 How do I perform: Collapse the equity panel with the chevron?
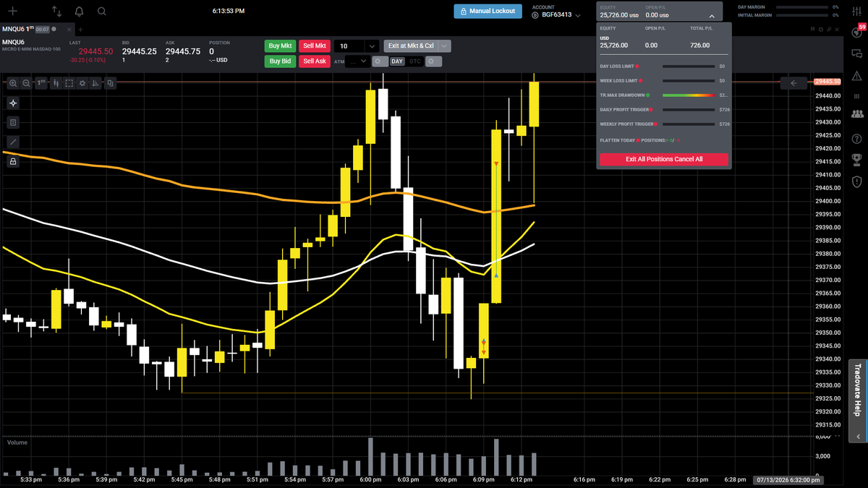pos(712,15)
